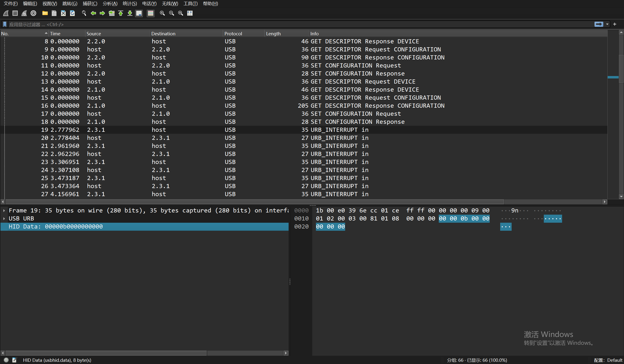Open the 统计(S) menu
This screenshot has width=624, height=364.
tap(129, 3)
